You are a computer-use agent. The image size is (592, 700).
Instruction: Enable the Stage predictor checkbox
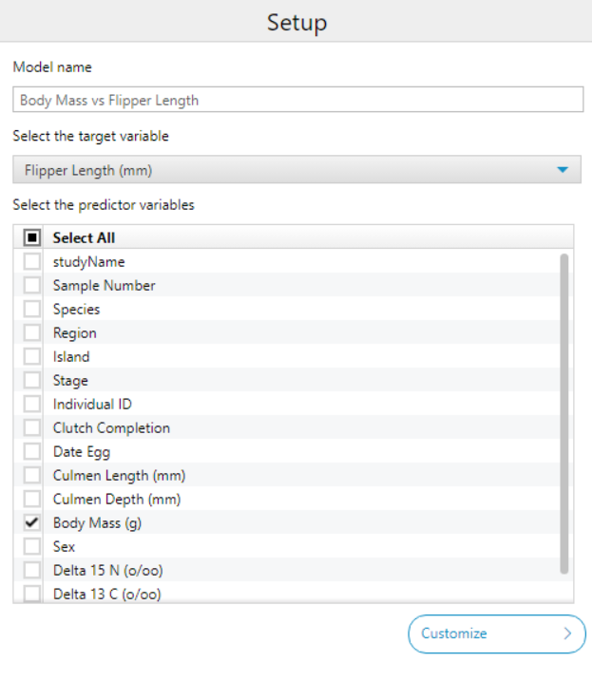coord(32,381)
